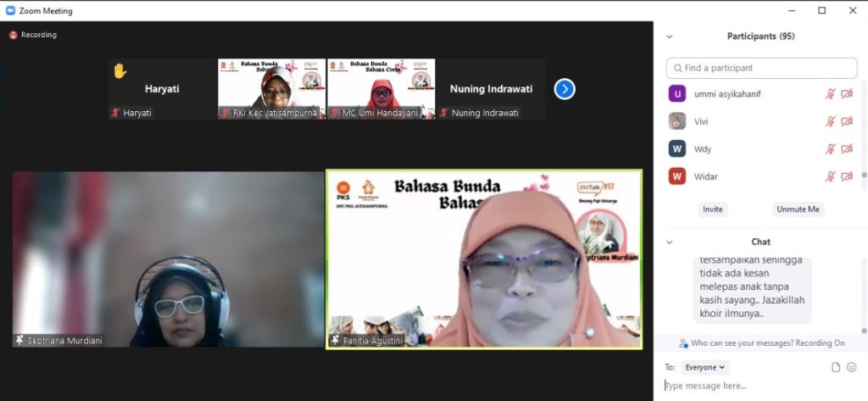Select participant name ummi asyikahanif

point(727,94)
